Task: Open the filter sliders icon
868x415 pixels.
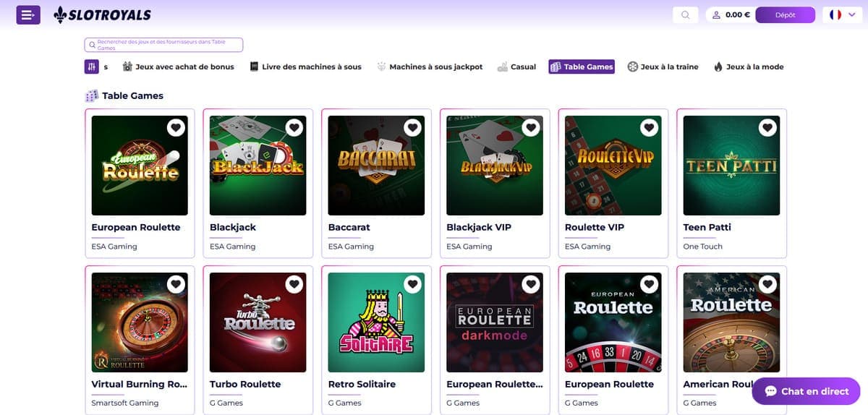Action: point(91,67)
